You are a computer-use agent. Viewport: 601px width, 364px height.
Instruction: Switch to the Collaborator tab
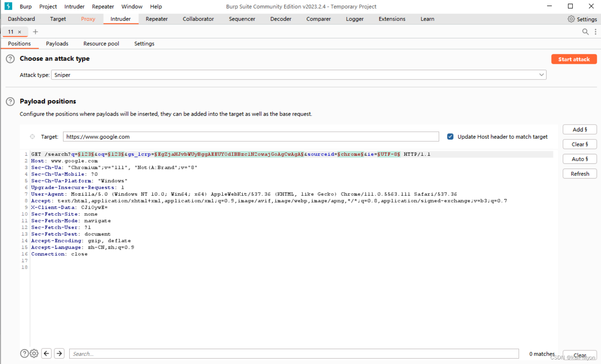click(x=198, y=19)
